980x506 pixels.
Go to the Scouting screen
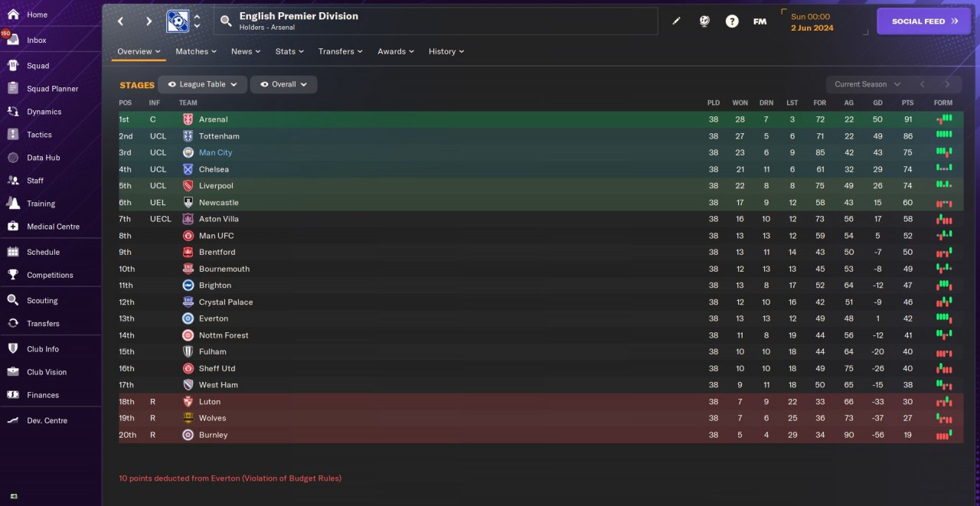click(x=41, y=301)
